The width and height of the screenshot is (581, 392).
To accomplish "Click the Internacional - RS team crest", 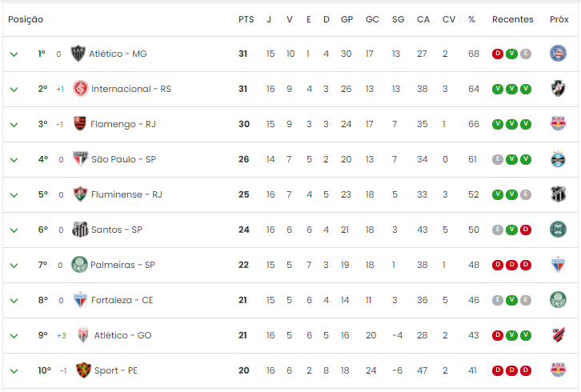I will 80,89.
